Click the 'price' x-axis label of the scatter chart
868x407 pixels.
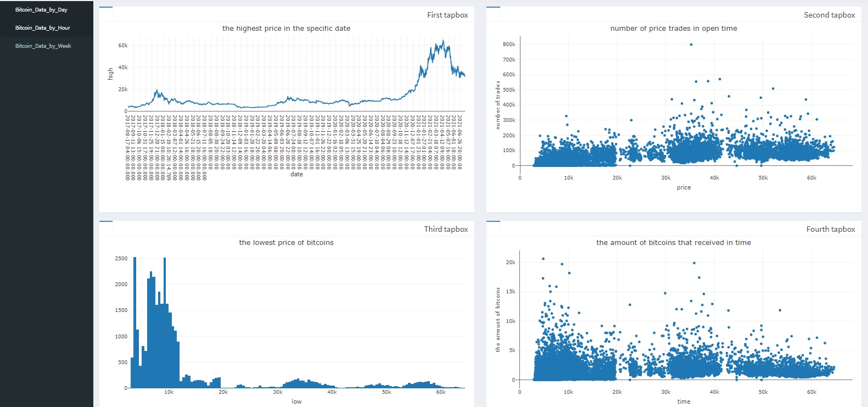point(684,188)
